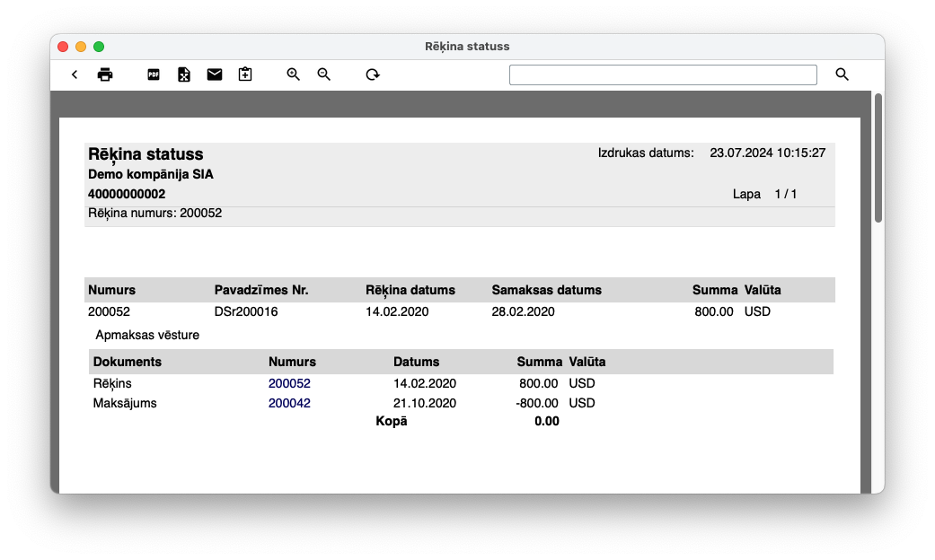The image size is (935, 560).
Task: Click the vertical scrollbar thumb
Action: pos(878,157)
